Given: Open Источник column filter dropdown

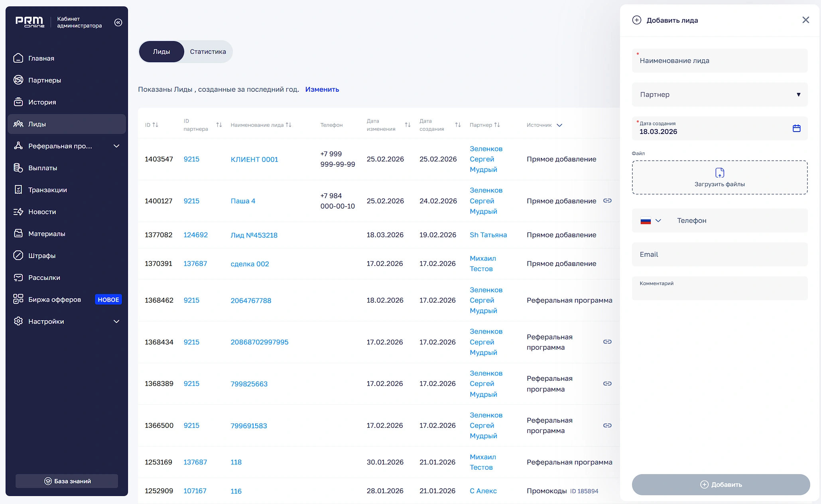Looking at the screenshot, I should pyautogui.click(x=559, y=125).
